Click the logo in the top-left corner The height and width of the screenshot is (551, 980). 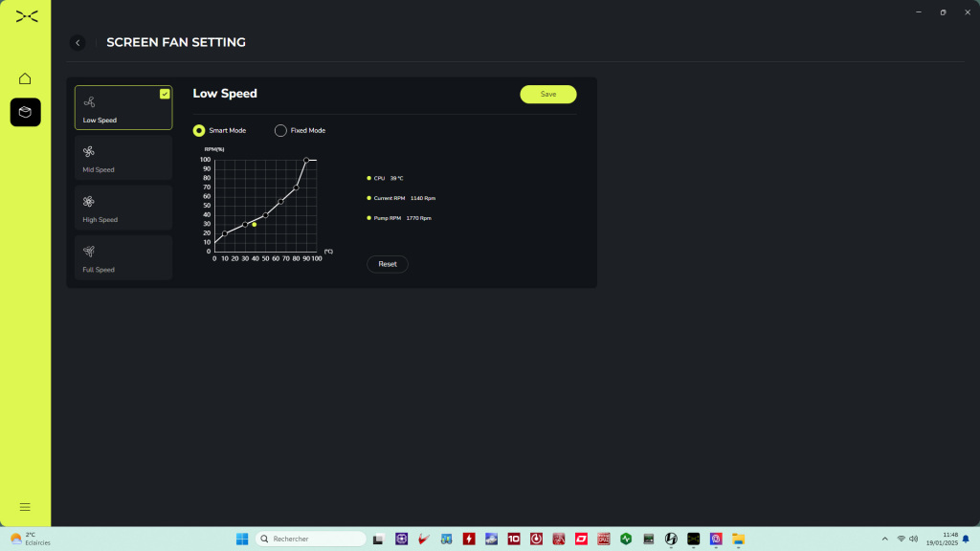(x=27, y=15)
